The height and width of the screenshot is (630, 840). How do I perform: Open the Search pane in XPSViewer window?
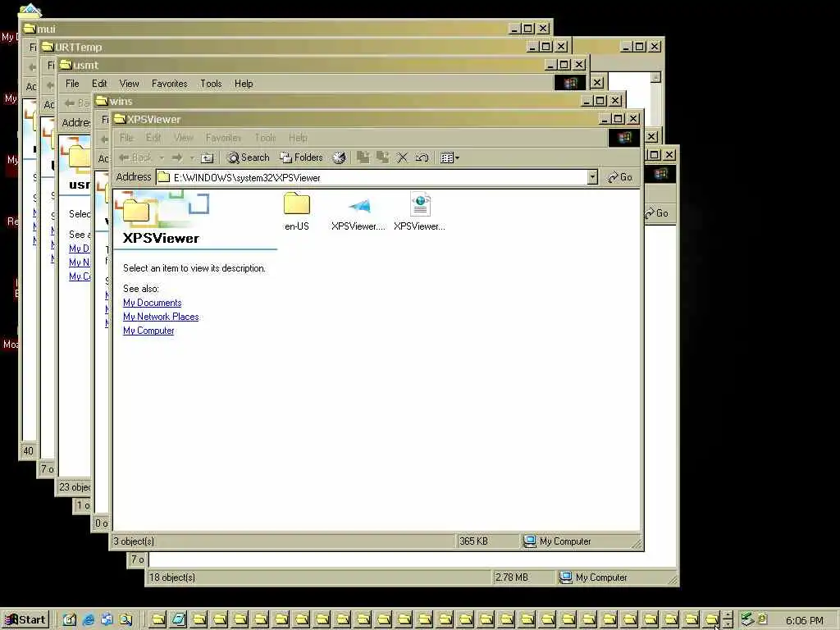[x=248, y=157]
